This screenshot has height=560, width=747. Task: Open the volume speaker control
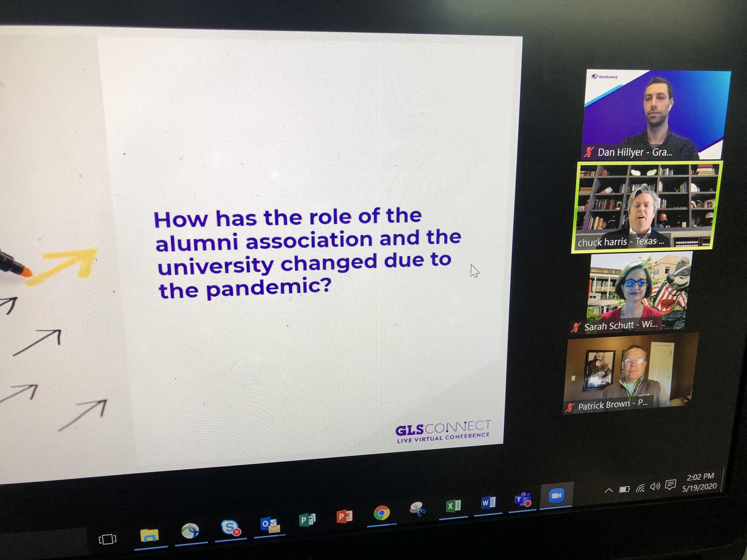pyautogui.click(x=655, y=486)
